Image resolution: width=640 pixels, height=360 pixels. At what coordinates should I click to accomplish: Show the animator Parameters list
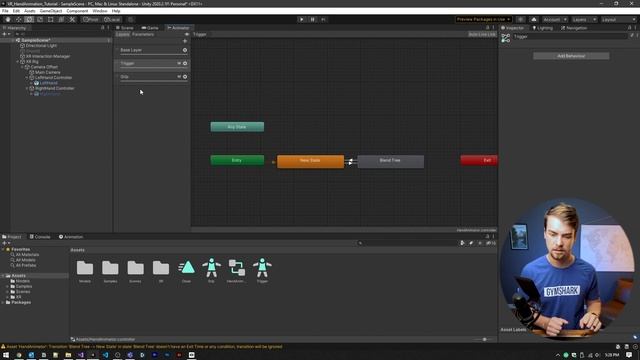point(143,34)
